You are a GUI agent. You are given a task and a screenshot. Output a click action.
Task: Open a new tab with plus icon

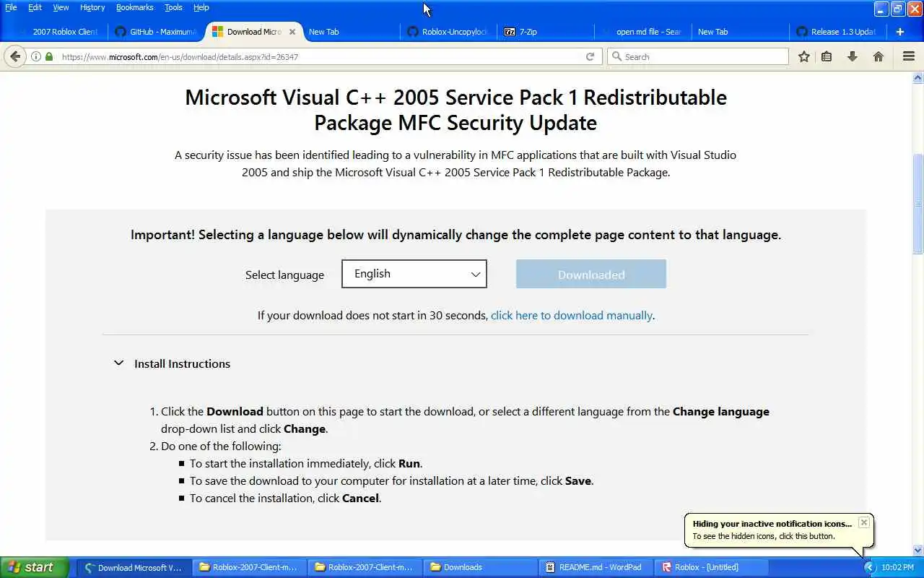pyautogui.click(x=900, y=32)
